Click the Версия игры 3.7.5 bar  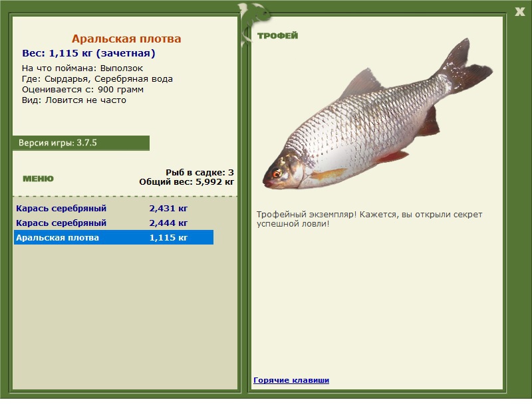coord(80,143)
